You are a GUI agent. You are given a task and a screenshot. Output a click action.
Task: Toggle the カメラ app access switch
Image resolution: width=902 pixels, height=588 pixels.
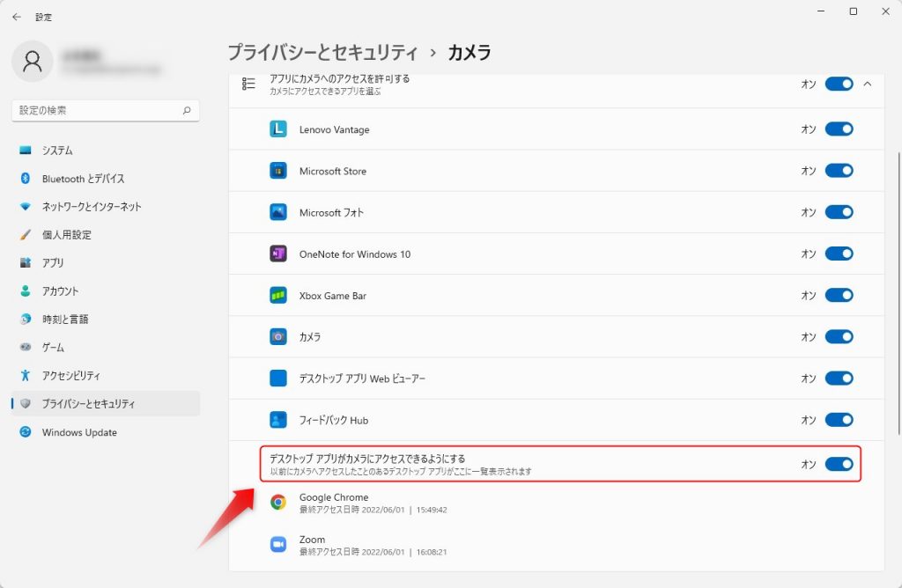point(839,337)
